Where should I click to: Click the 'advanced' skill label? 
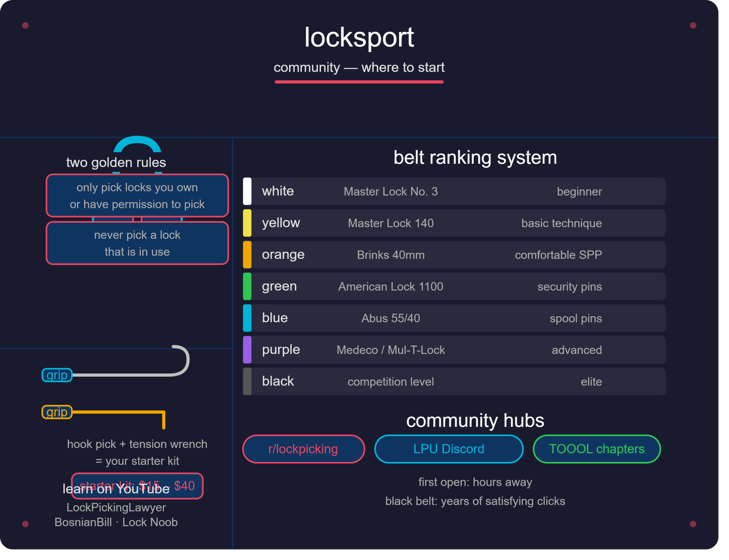pyautogui.click(x=577, y=350)
